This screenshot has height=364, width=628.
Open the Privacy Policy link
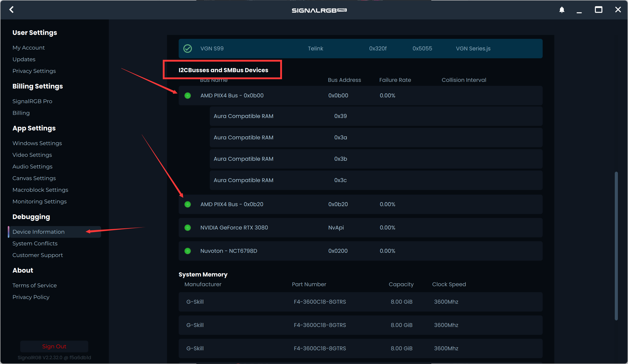[x=31, y=297]
